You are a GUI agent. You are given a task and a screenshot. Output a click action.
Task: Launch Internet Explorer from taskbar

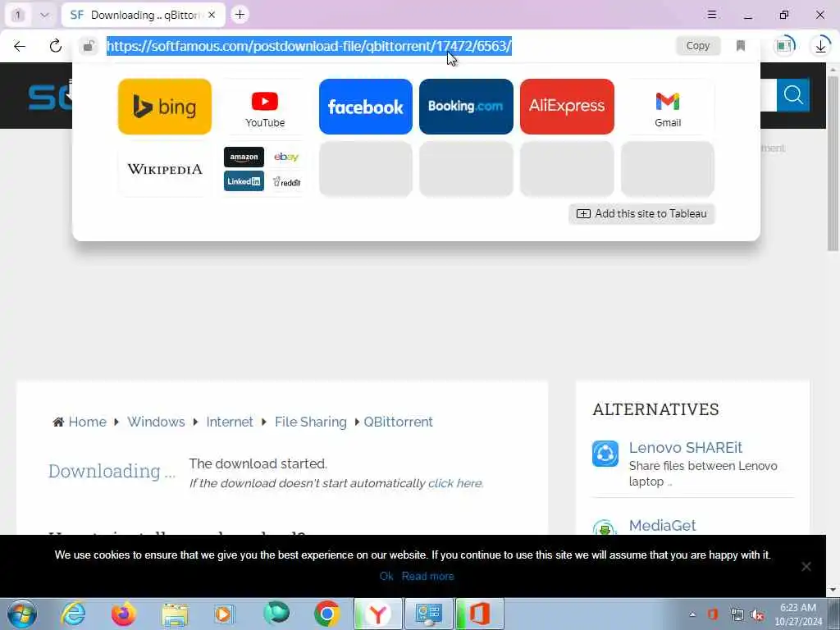73,614
